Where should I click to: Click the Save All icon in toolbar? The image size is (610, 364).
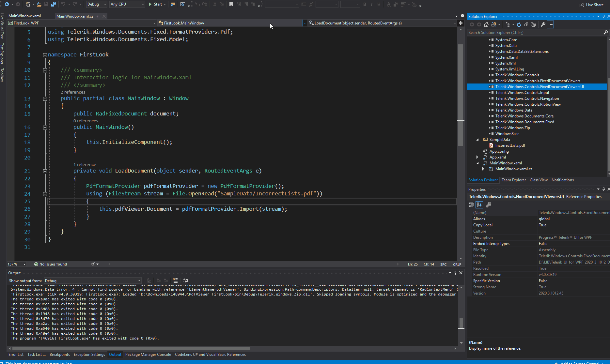pyautogui.click(x=54, y=4)
